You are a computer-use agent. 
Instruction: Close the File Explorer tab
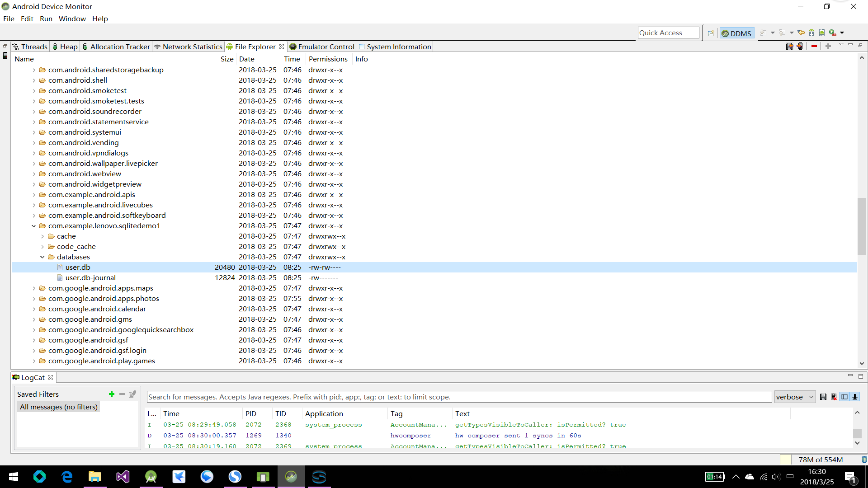pos(282,47)
